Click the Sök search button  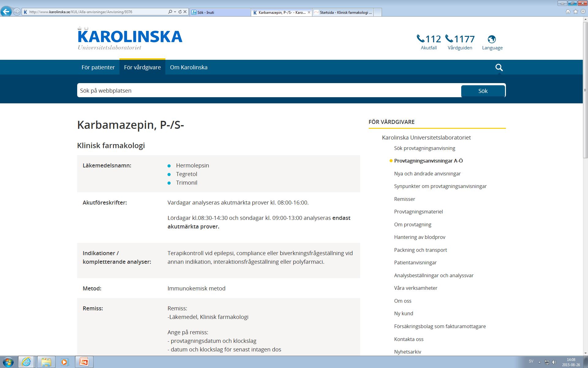(x=483, y=91)
